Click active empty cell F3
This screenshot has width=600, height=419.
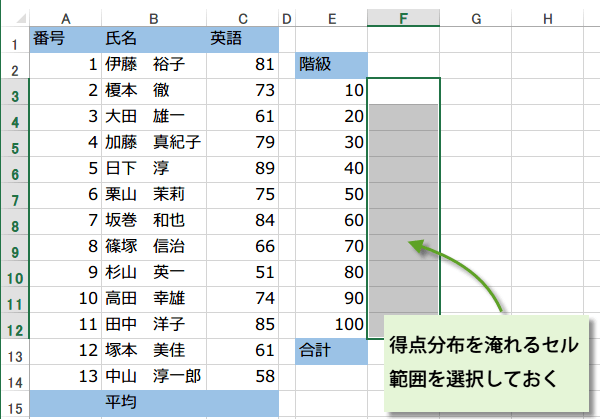tap(403, 92)
